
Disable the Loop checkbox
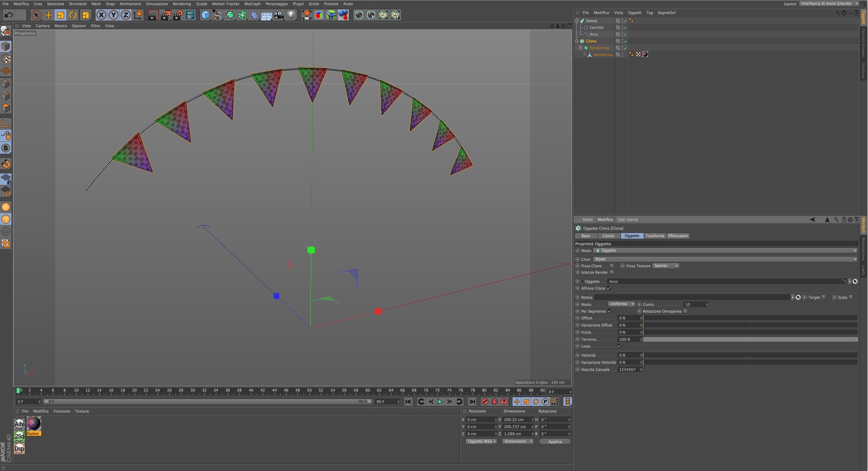(619, 346)
